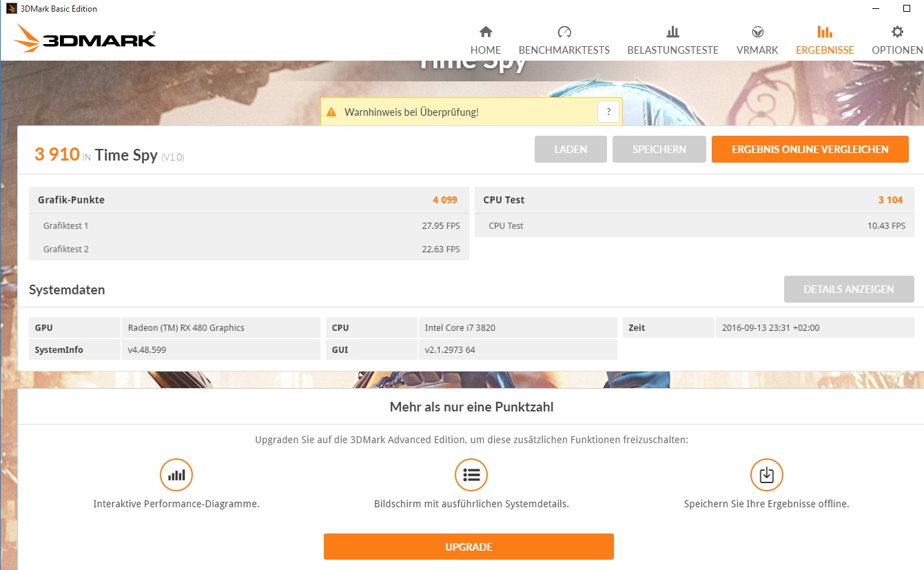Click the Mehr als nur eine Punktzahl heading
The width and height of the screenshot is (924, 570).
point(471,407)
